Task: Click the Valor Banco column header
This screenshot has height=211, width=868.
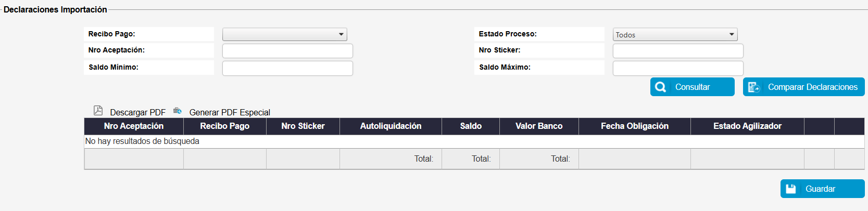Action: point(539,126)
